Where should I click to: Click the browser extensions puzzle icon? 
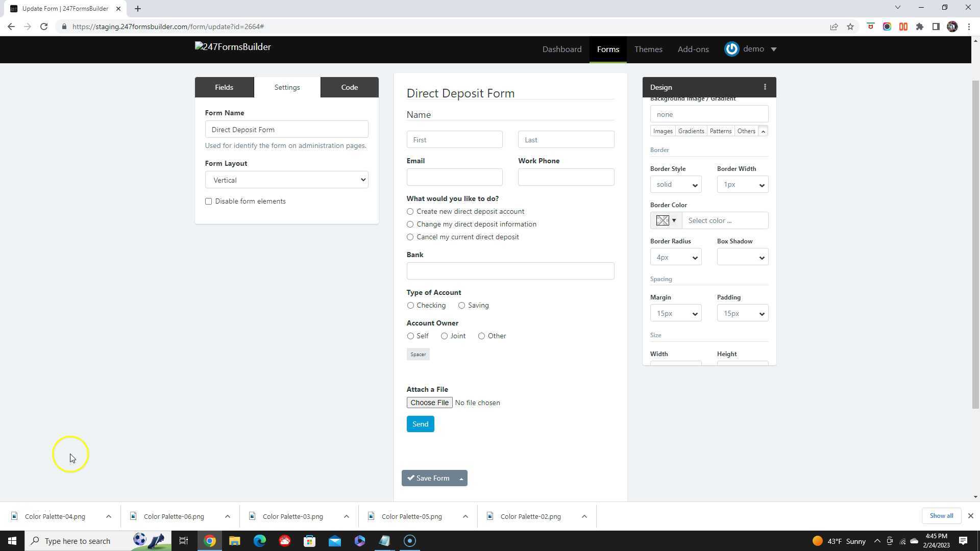pos(920,27)
